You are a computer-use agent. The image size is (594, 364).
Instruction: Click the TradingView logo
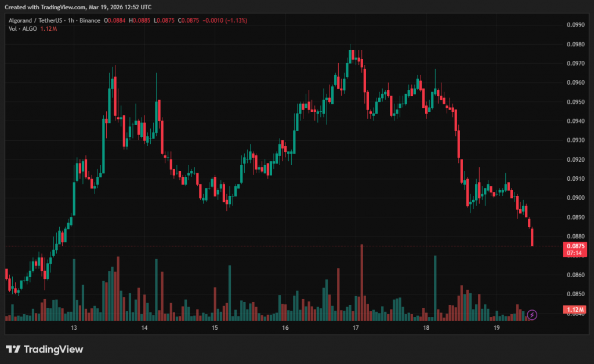(x=45, y=349)
